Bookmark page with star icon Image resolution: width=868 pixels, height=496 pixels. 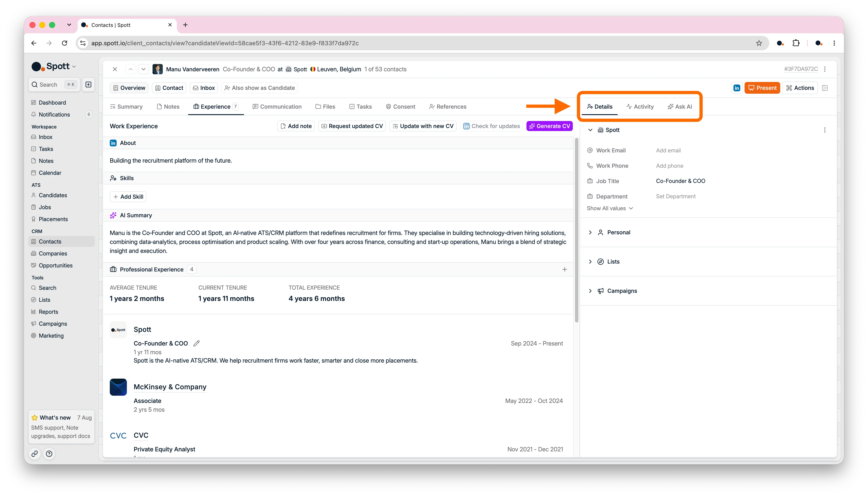point(759,43)
